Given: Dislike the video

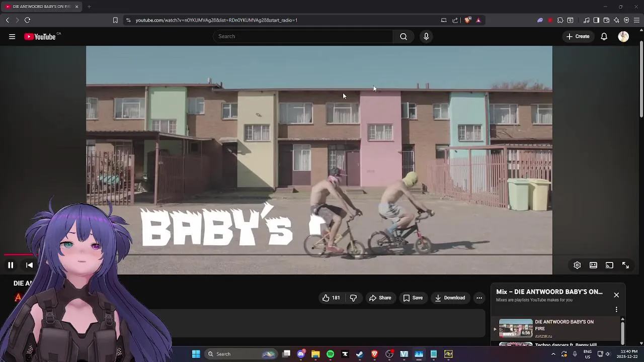Looking at the screenshot, I should point(353,298).
